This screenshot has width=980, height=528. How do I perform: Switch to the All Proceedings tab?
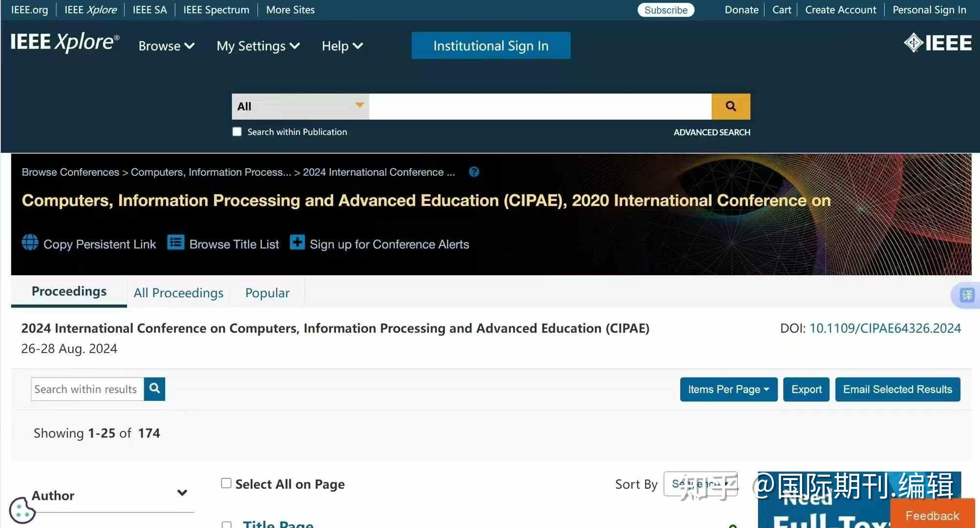[x=178, y=292]
